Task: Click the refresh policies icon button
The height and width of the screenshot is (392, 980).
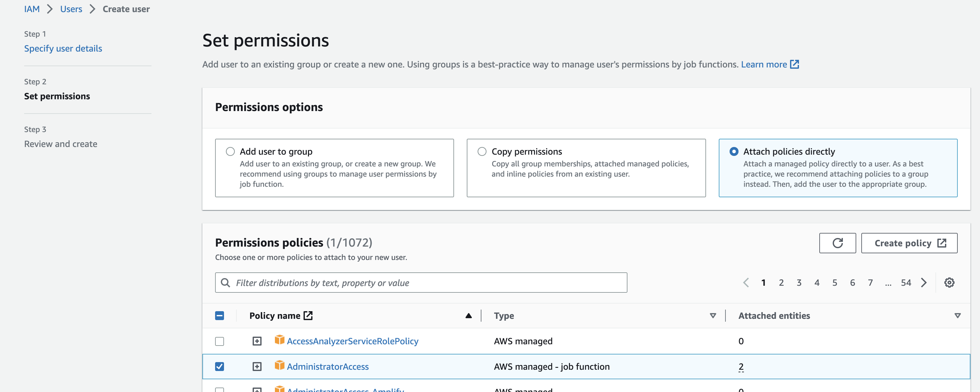Action: pyautogui.click(x=837, y=243)
